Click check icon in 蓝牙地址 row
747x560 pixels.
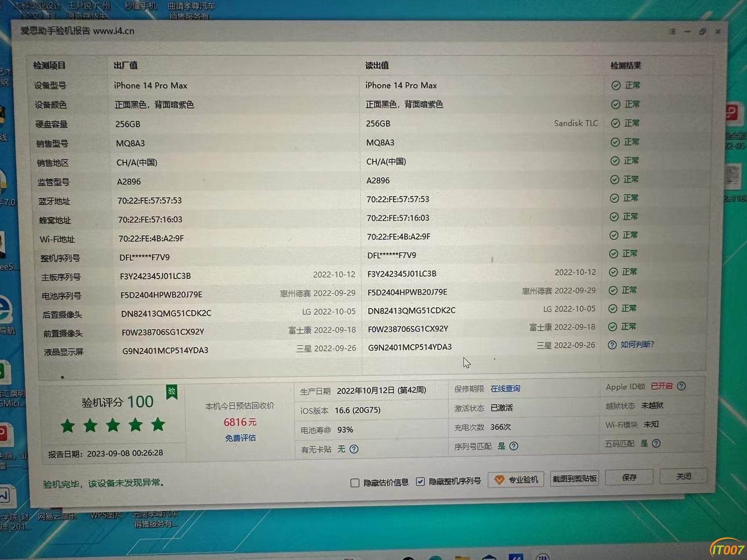click(x=614, y=198)
